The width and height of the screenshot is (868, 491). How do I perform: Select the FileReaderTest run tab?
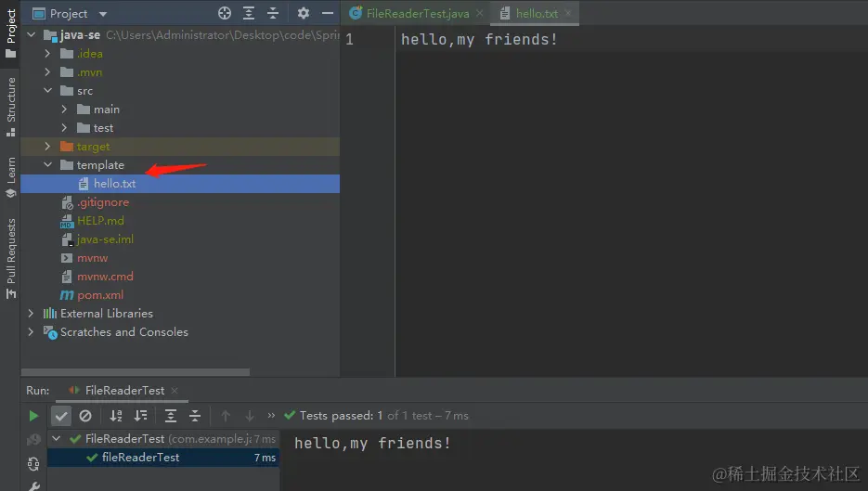click(124, 390)
